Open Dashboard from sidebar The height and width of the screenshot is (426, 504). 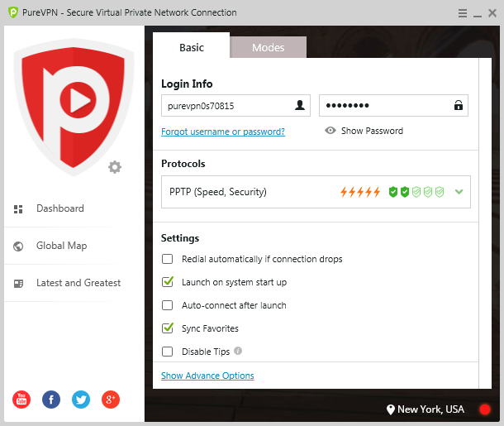[x=60, y=208]
